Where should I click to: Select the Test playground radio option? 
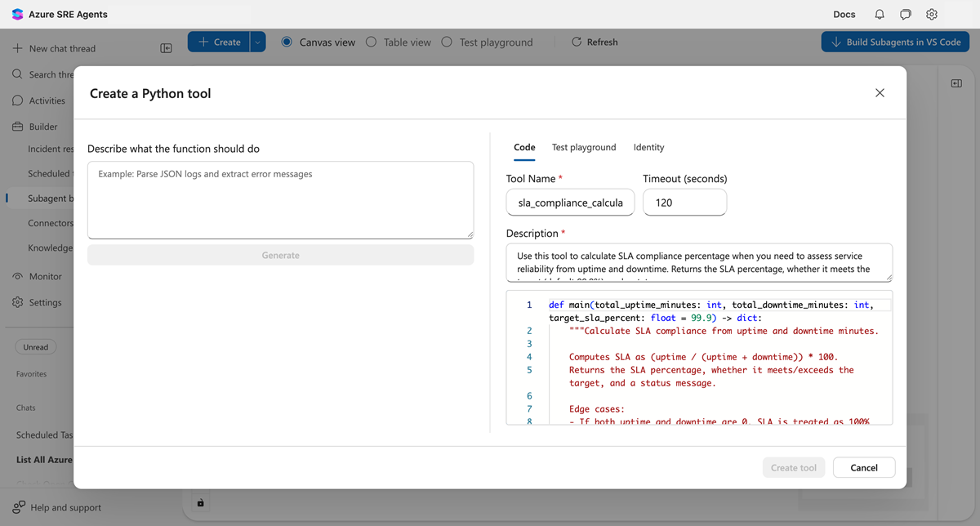(448, 42)
